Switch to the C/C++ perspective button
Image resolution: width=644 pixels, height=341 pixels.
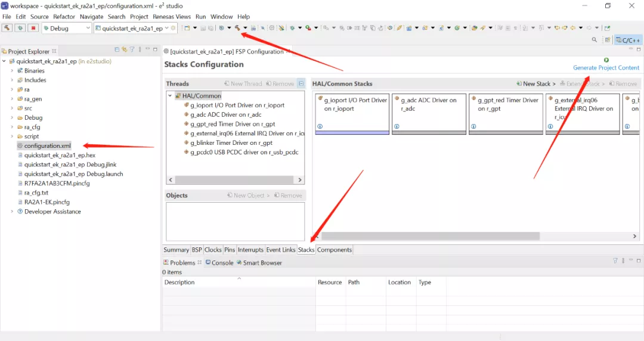pos(627,40)
